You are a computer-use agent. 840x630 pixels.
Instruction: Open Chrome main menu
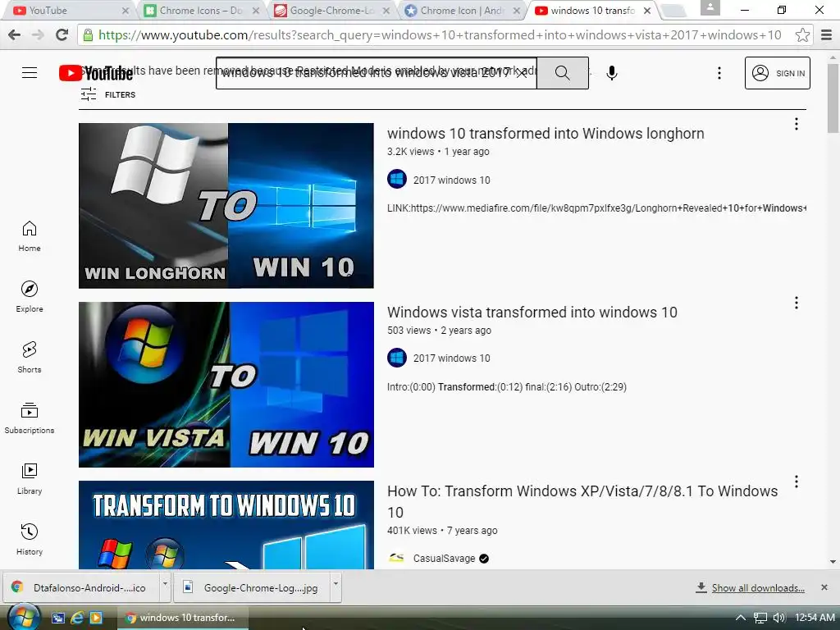click(x=826, y=35)
